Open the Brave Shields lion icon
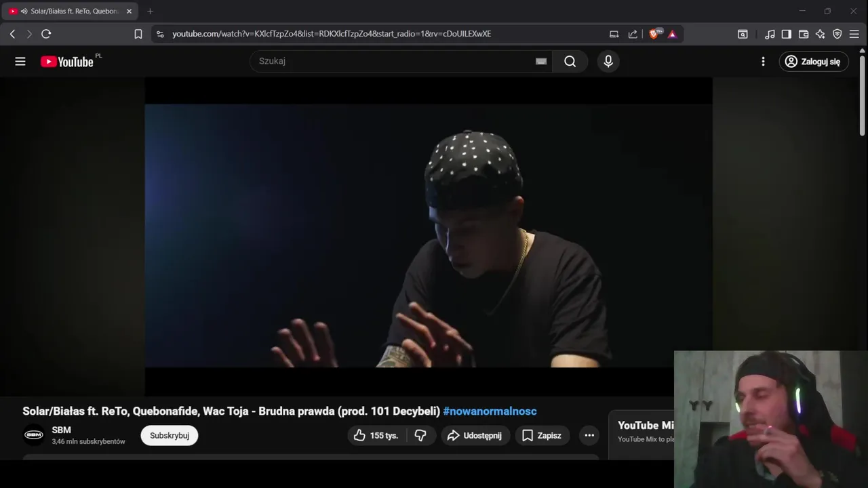The height and width of the screenshot is (488, 868). pos(654,34)
